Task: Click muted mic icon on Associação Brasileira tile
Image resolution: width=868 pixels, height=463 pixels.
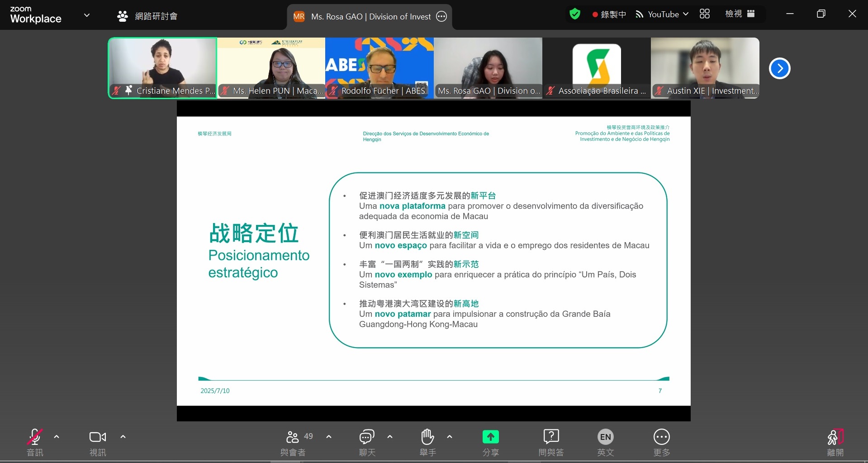Action: click(550, 91)
